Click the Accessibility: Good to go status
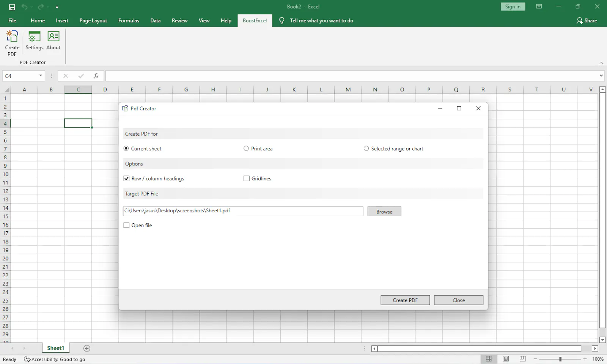607x364 pixels. tap(55, 359)
